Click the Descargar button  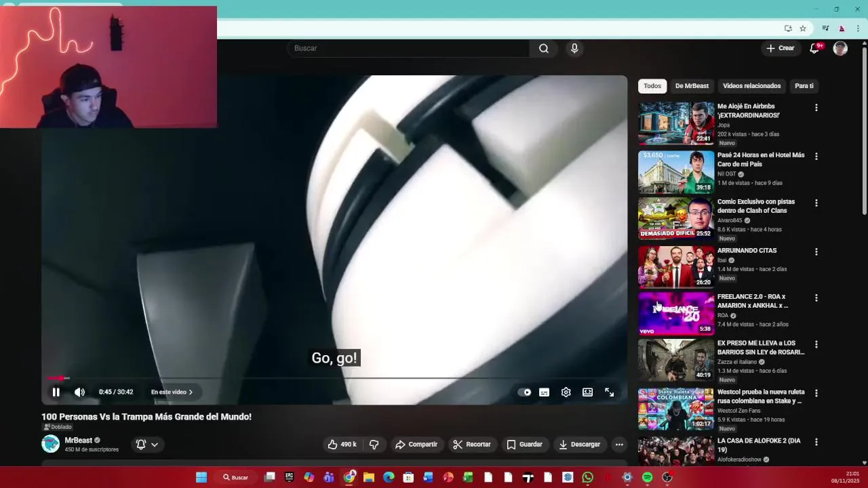pos(579,445)
